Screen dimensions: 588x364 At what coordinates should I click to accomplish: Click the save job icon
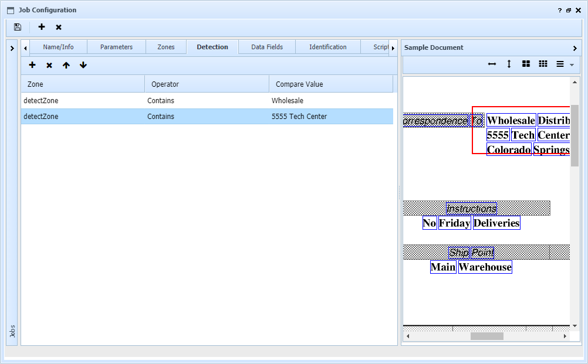click(x=18, y=27)
